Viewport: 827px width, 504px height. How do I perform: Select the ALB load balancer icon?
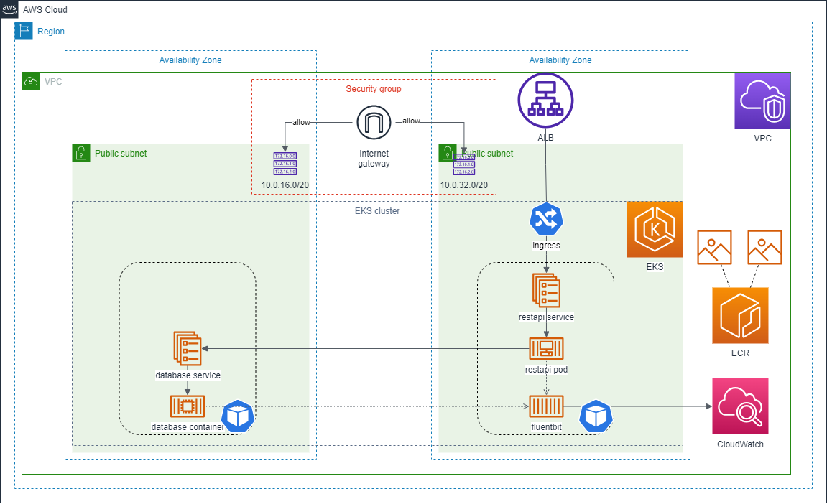[x=545, y=100]
